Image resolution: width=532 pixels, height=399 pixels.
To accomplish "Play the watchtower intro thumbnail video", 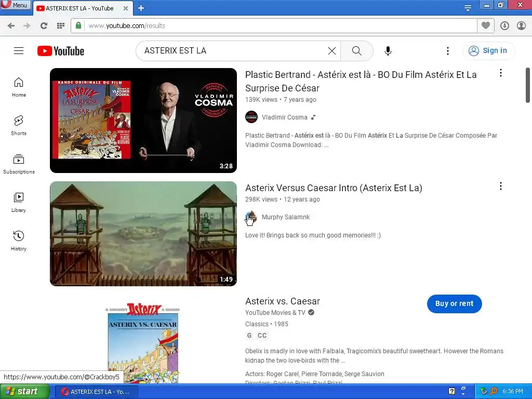I will [x=143, y=234].
